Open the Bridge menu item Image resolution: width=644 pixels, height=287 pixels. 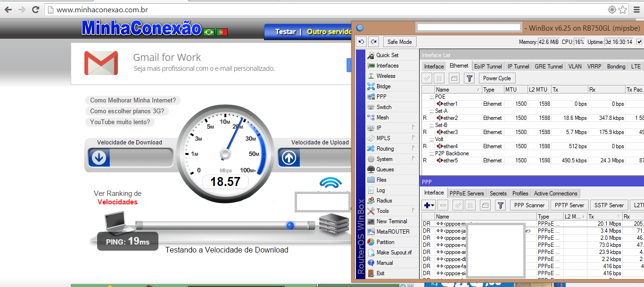[383, 86]
